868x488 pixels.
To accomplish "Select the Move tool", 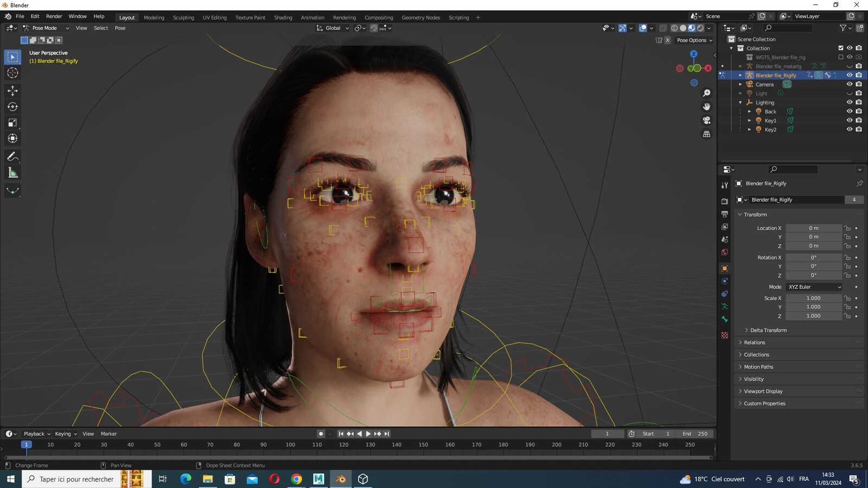I will [x=12, y=91].
